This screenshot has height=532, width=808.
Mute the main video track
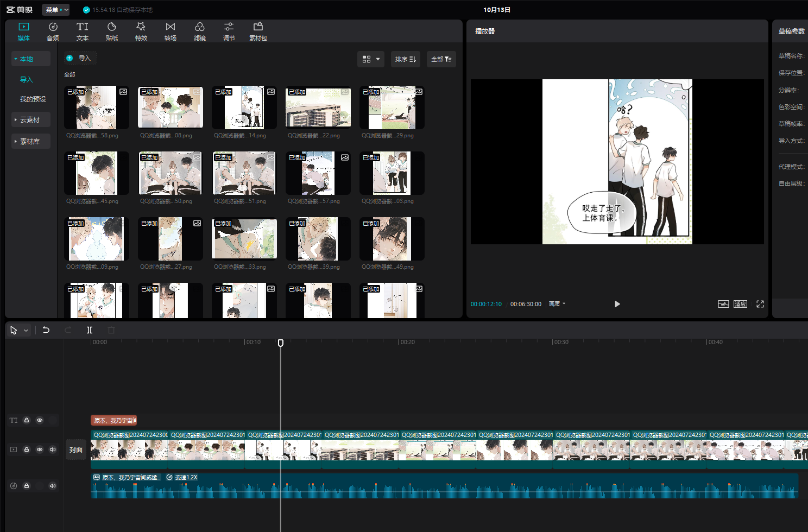53,449
